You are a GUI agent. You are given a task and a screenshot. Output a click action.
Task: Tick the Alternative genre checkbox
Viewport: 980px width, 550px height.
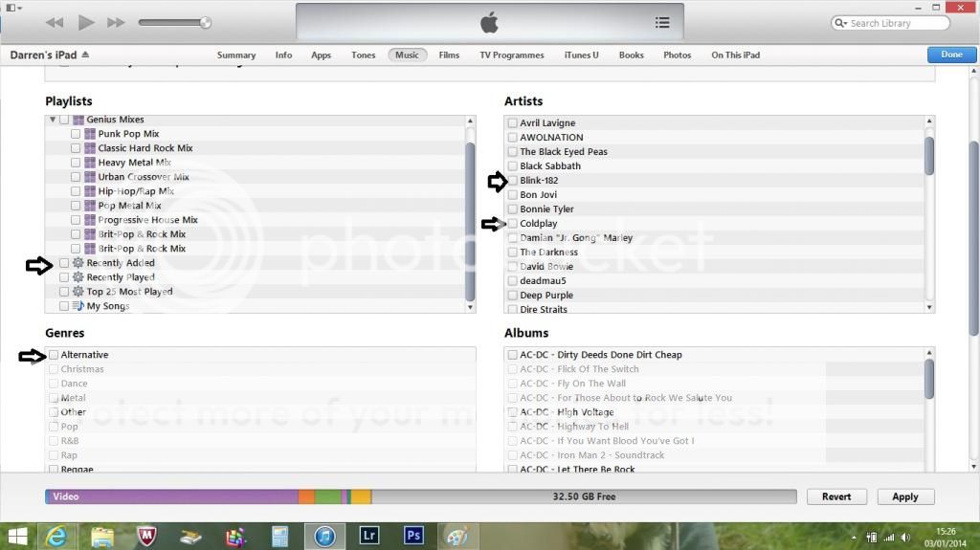54,355
